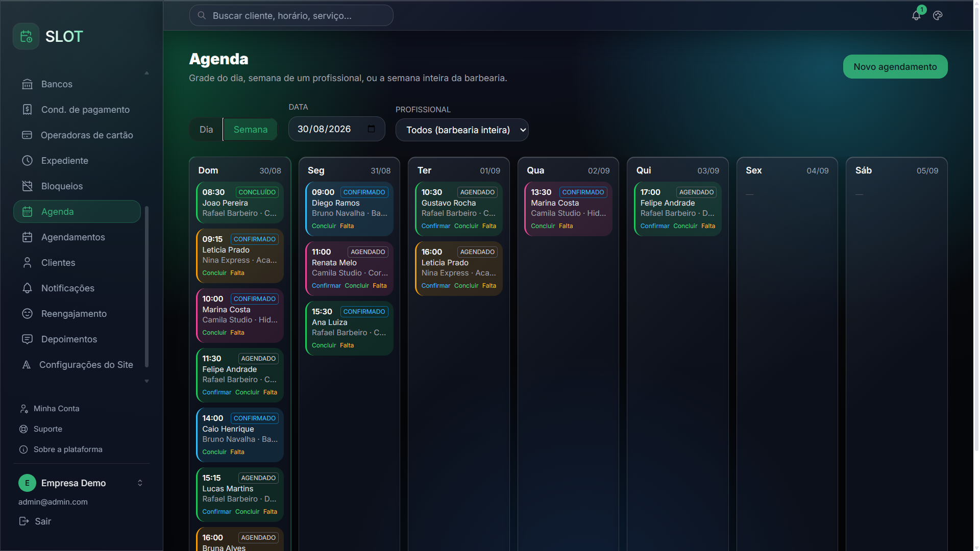Click the Expediente clock icon
Screen dimensions: 980x551
(x=28, y=161)
